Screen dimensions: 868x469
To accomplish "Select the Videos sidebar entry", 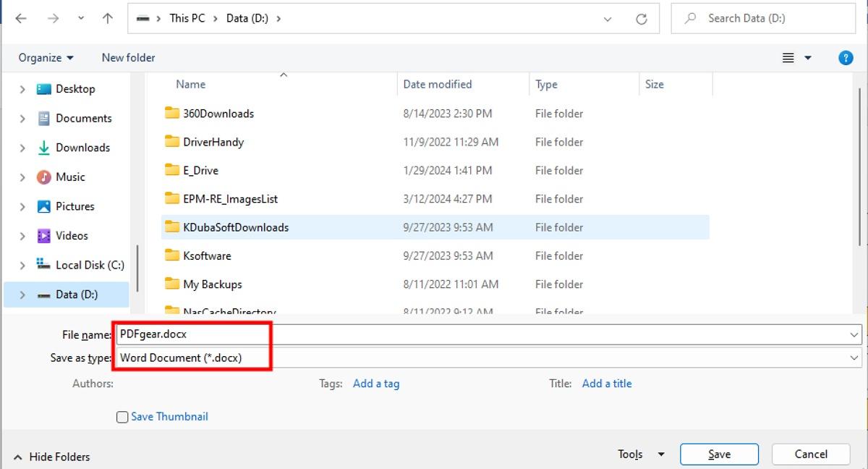I will (x=72, y=235).
